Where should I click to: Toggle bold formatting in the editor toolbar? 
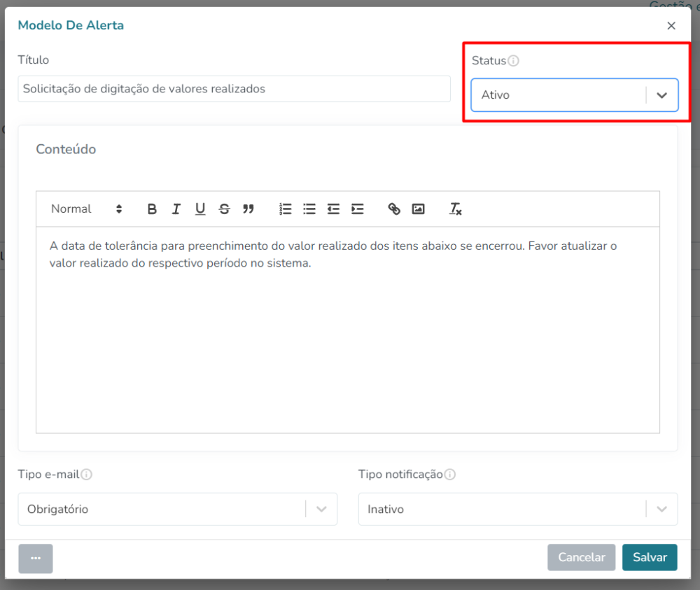tap(152, 209)
